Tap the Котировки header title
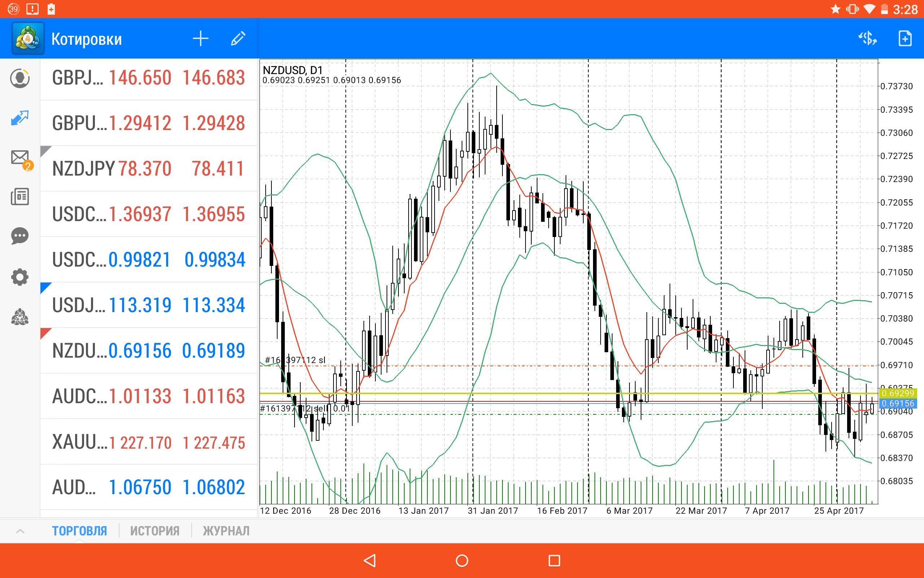 click(87, 39)
